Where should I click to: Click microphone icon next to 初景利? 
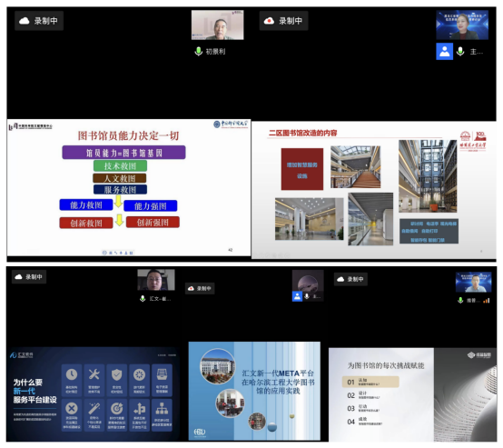pos(199,52)
